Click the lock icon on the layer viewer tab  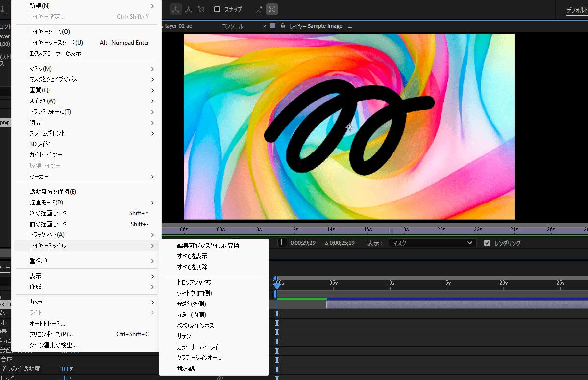click(283, 26)
